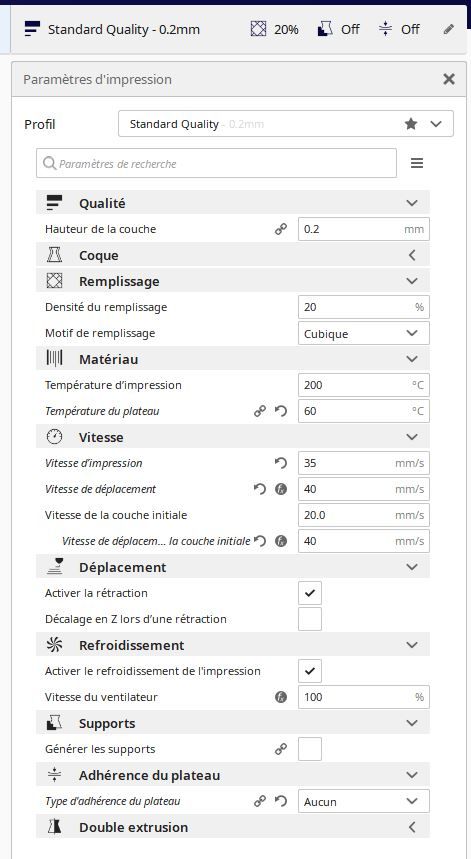The height and width of the screenshot is (859, 471).
Task: Open the Type d'adhérence Aucun dropdown
Action: point(364,801)
